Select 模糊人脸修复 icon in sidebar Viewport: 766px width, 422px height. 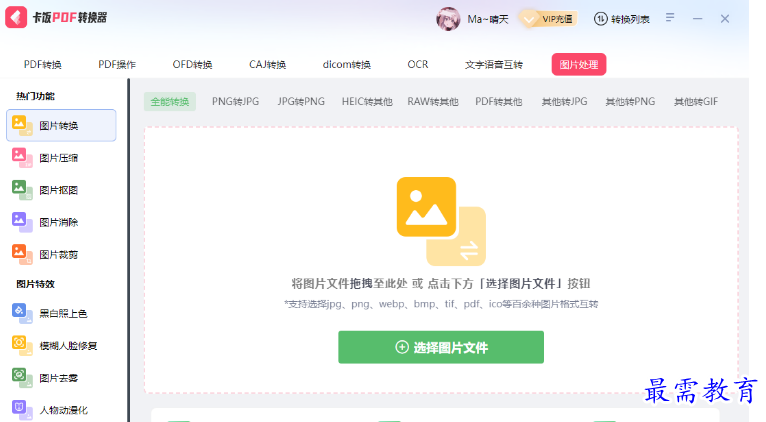(x=22, y=345)
